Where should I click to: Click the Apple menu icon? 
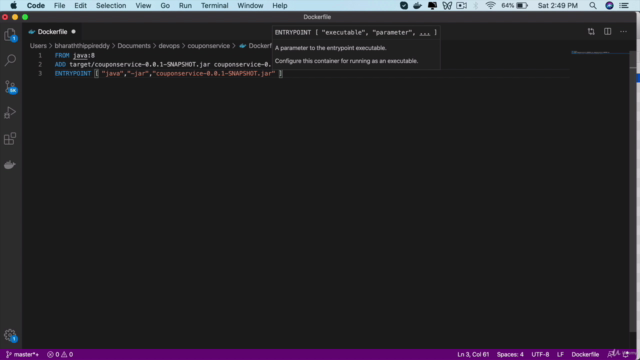pyautogui.click(x=13, y=6)
